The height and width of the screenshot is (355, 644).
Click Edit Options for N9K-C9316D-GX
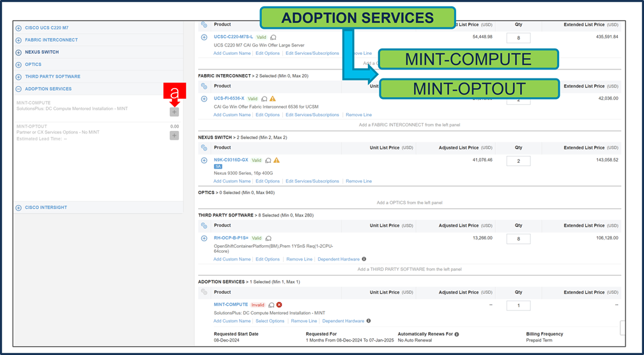click(268, 181)
